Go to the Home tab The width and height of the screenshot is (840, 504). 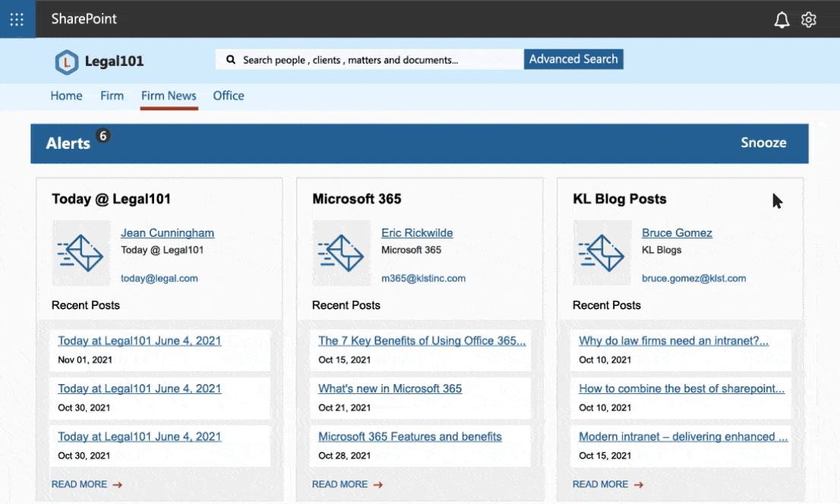click(66, 96)
